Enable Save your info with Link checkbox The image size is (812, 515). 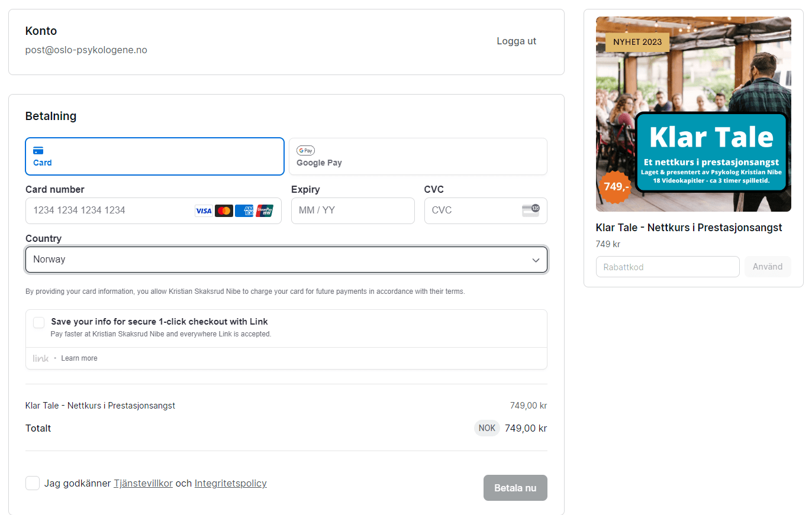pyautogui.click(x=39, y=322)
